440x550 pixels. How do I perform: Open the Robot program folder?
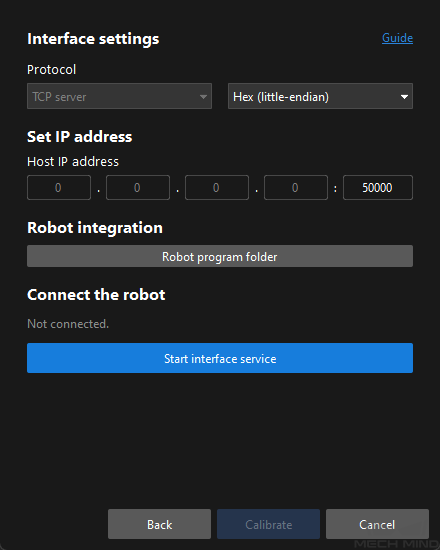click(x=220, y=256)
